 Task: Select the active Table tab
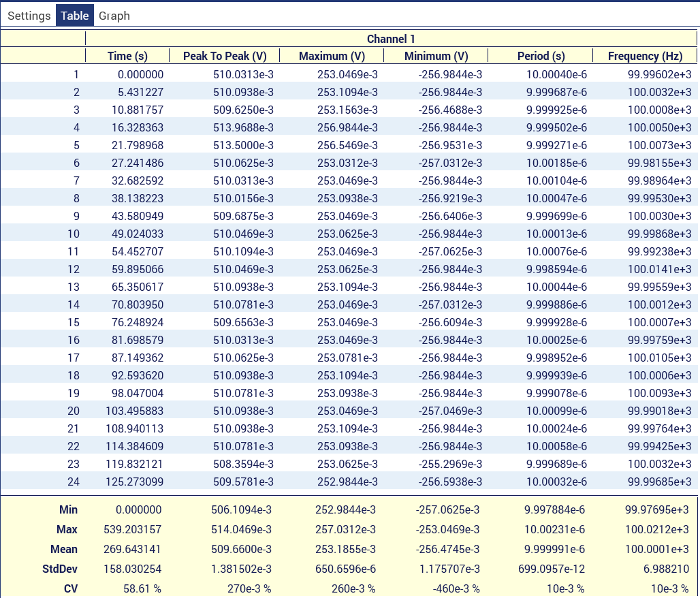pos(75,16)
